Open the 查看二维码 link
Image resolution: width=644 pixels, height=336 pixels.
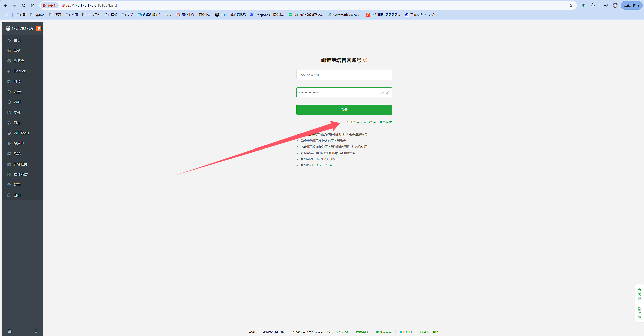[324, 165]
